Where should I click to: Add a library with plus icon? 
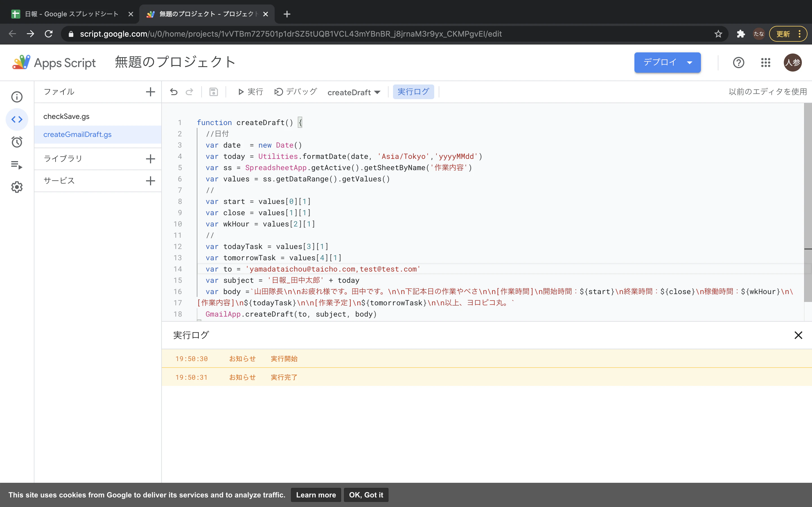[x=150, y=159]
